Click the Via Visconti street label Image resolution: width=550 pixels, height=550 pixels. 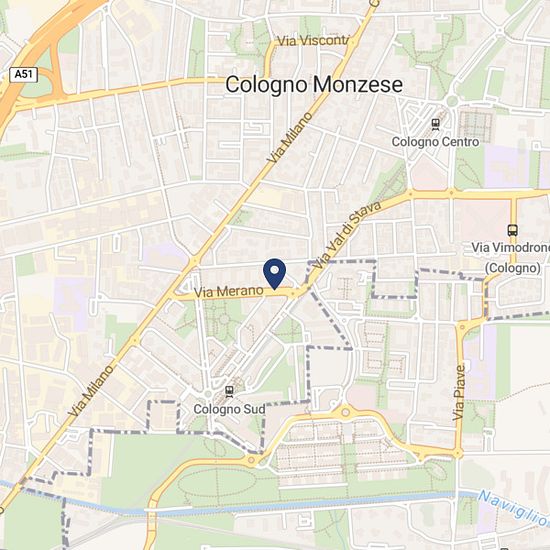[x=313, y=41]
